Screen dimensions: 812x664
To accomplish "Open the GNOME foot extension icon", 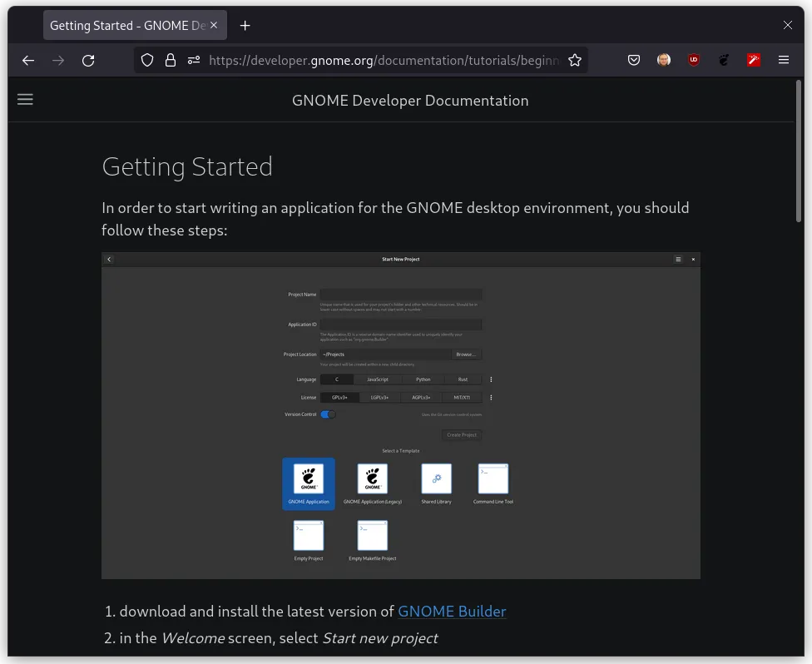I will pos(724,60).
